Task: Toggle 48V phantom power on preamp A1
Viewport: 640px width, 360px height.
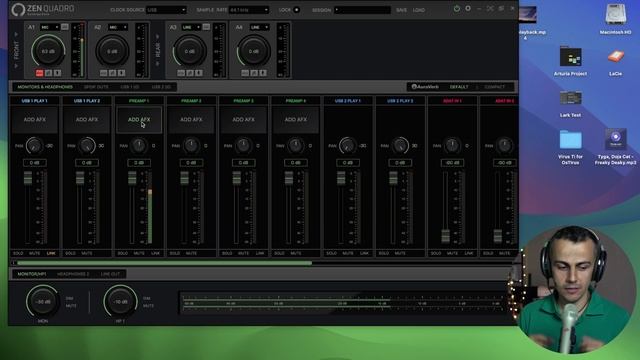Action: [40, 73]
